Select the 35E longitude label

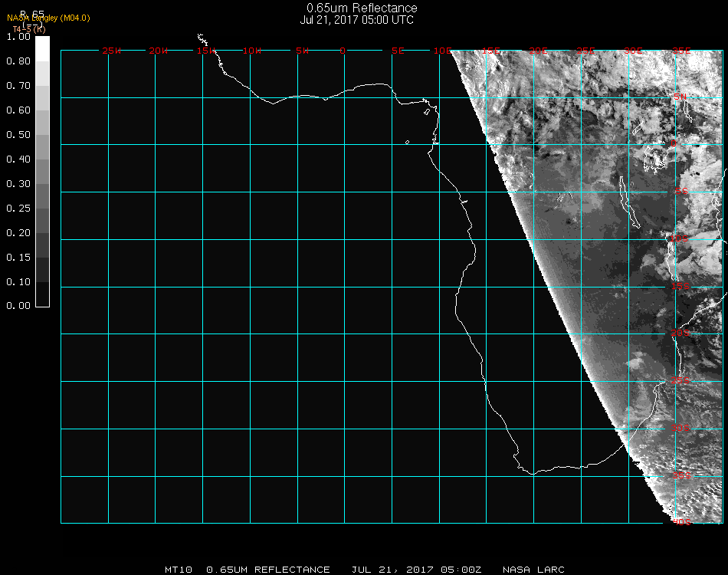pos(681,51)
